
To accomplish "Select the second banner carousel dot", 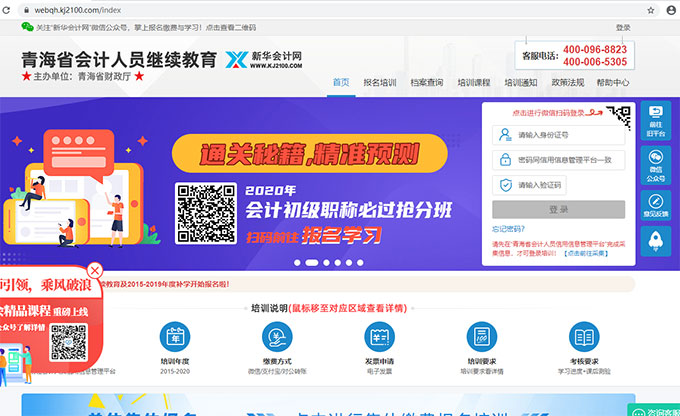I will [311, 263].
